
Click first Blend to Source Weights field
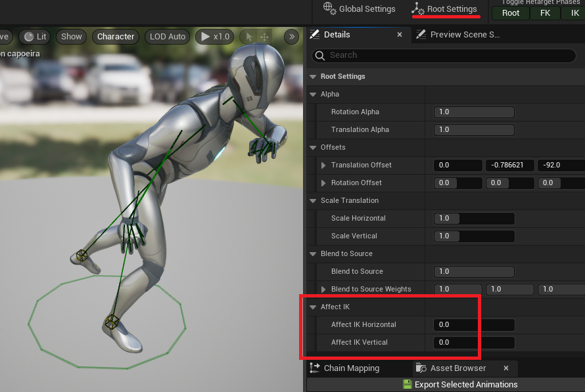pyautogui.click(x=457, y=289)
